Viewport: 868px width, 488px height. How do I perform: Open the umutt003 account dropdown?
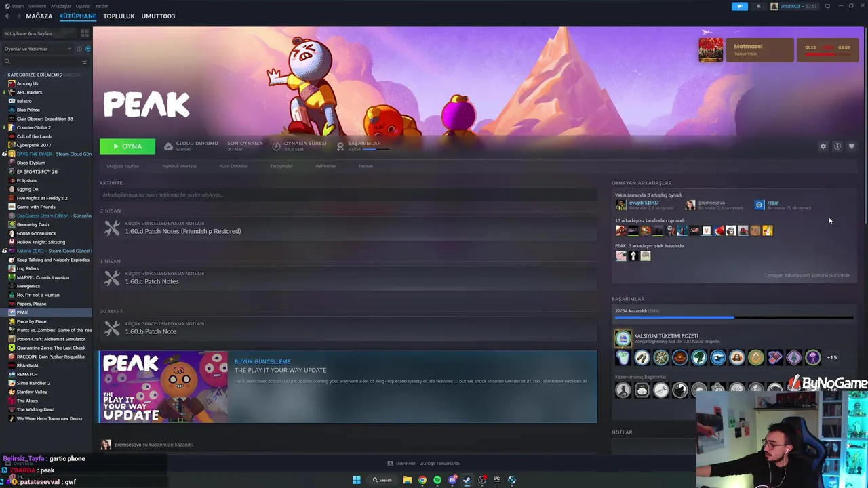coord(794,6)
